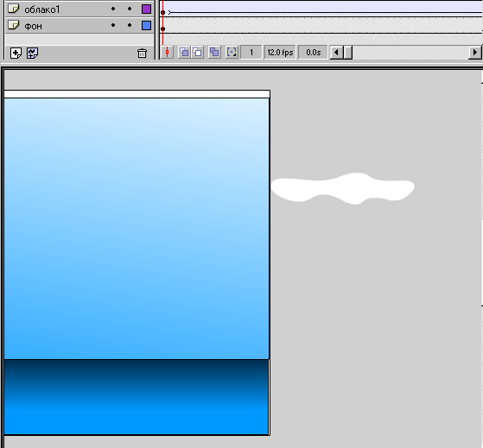Click the облако1 layer page icon
The image size is (483, 448).
(x=13, y=9)
